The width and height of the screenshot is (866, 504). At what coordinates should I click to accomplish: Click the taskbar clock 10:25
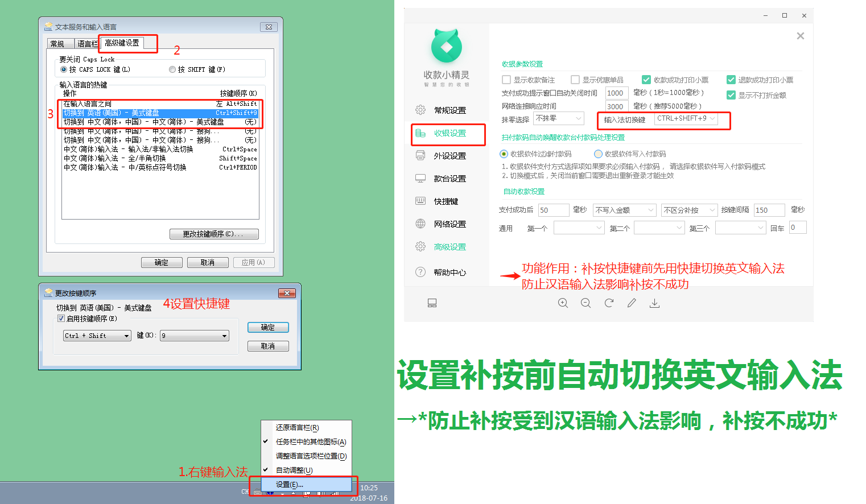[x=369, y=488]
